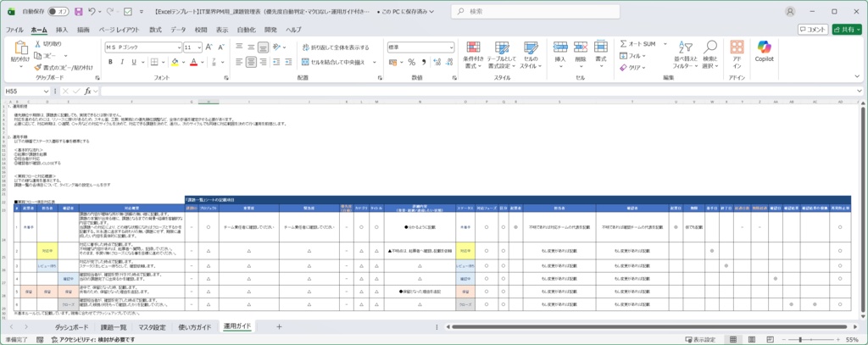
Task: Toggle Italic formatting
Action: coord(122,62)
